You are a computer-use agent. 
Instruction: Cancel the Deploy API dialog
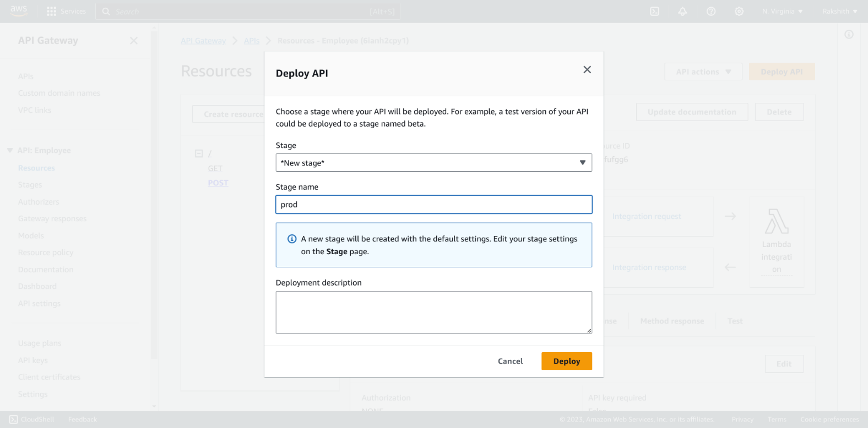point(511,361)
